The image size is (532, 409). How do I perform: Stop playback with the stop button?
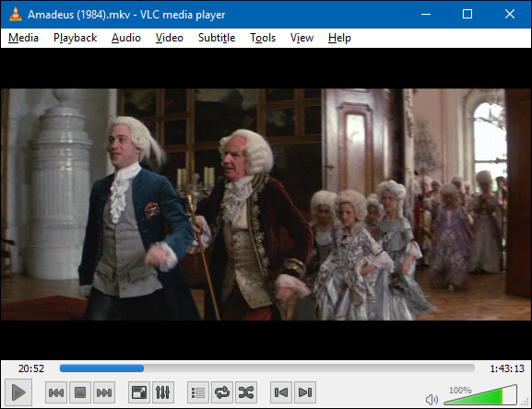click(80, 392)
